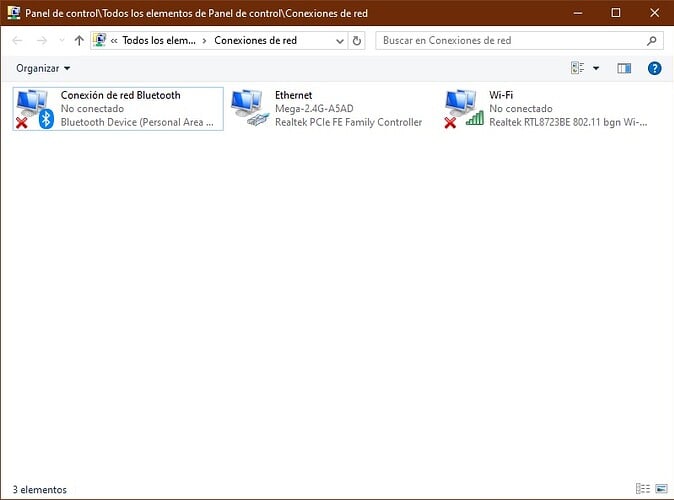
Task: Change view using the view icon
Action: [577, 68]
